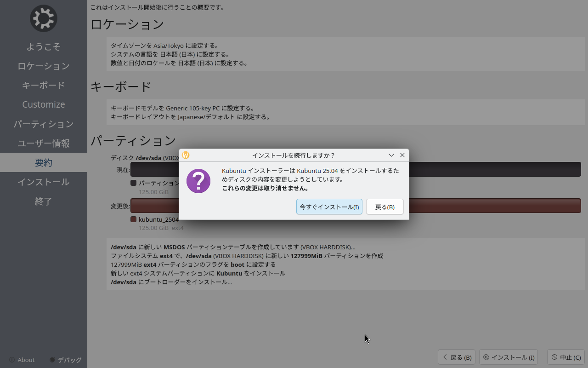The height and width of the screenshot is (368, 588).
Task: Click the line installing Kubuntu on ext4
Action: [198, 273]
